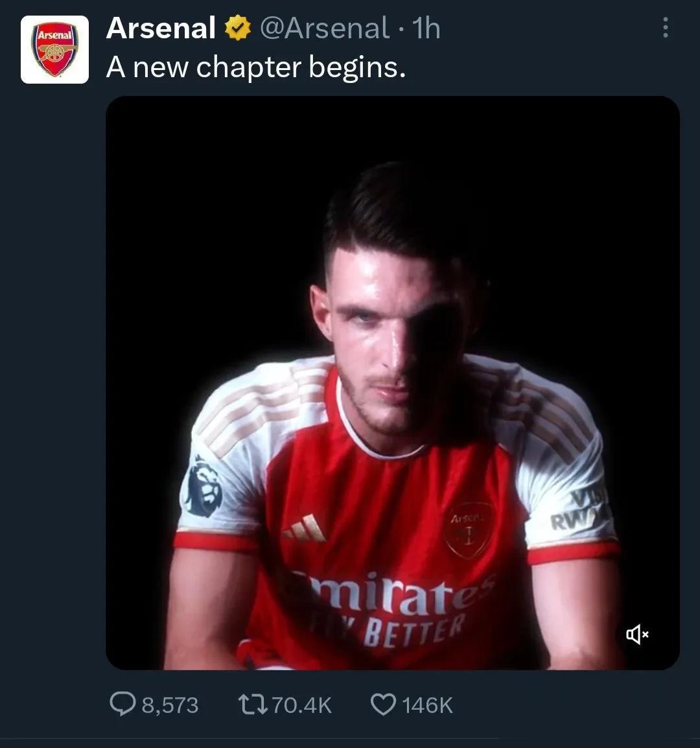Click the 8,573 replies count
700x748 pixels.
[x=170, y=705]
